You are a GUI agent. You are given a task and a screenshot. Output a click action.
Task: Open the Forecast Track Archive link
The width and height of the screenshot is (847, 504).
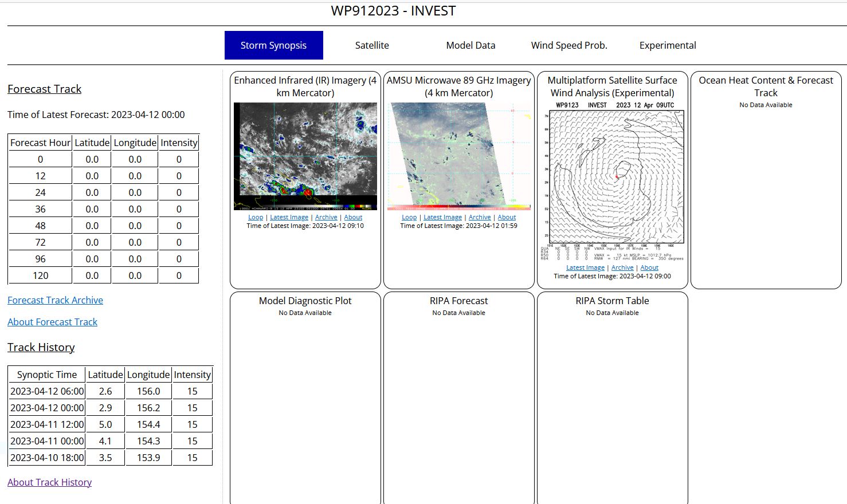[55, 300]
